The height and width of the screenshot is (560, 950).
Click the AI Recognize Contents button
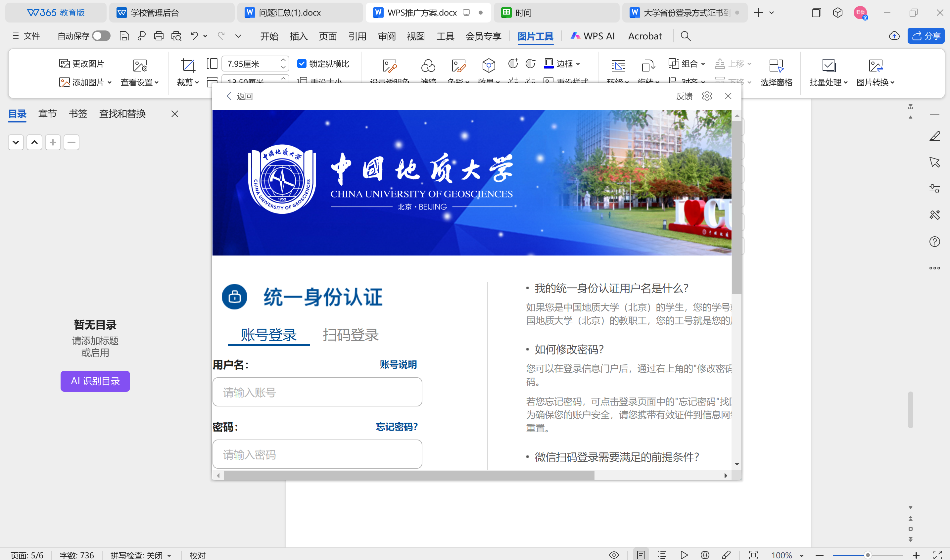point(95,381)
